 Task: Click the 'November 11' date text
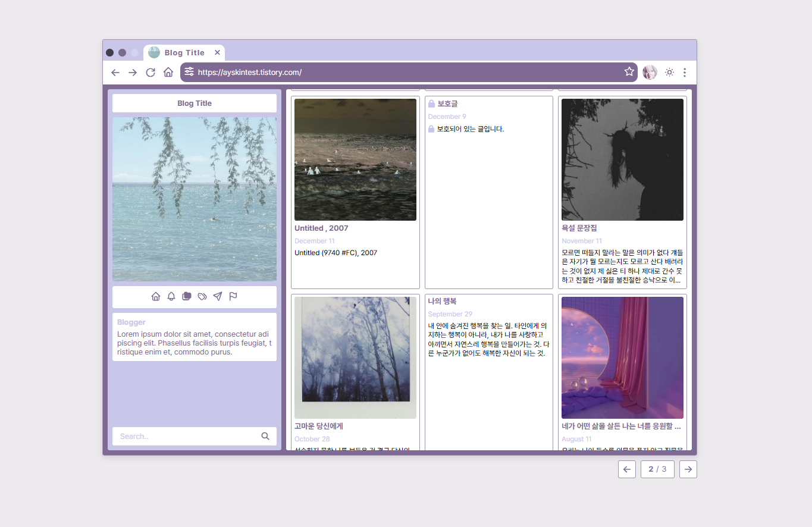(582, 241)
